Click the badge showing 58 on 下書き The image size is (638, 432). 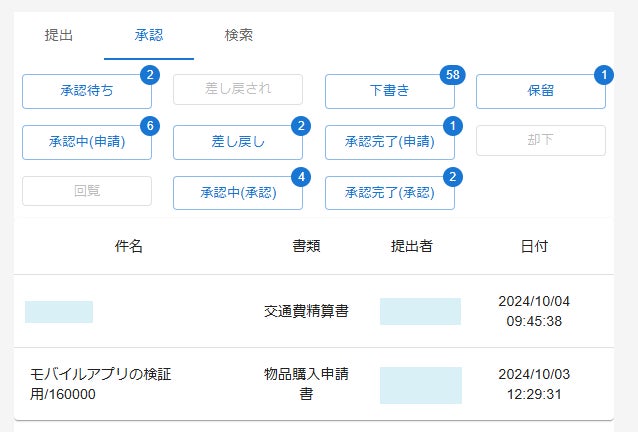[x=451, y=76]
